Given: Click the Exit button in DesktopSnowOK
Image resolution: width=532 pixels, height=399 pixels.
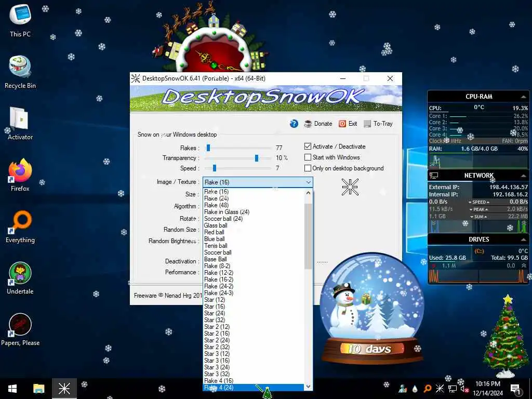Looking at the screenshot, I should pyautogui.click(x=348, y=124).
